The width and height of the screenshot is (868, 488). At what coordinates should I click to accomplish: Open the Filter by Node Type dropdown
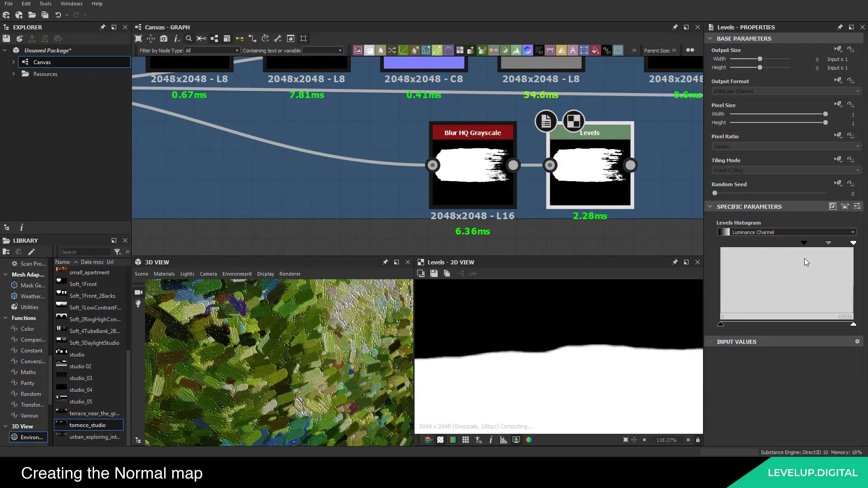pyautogui.click(x=212, y=50)
